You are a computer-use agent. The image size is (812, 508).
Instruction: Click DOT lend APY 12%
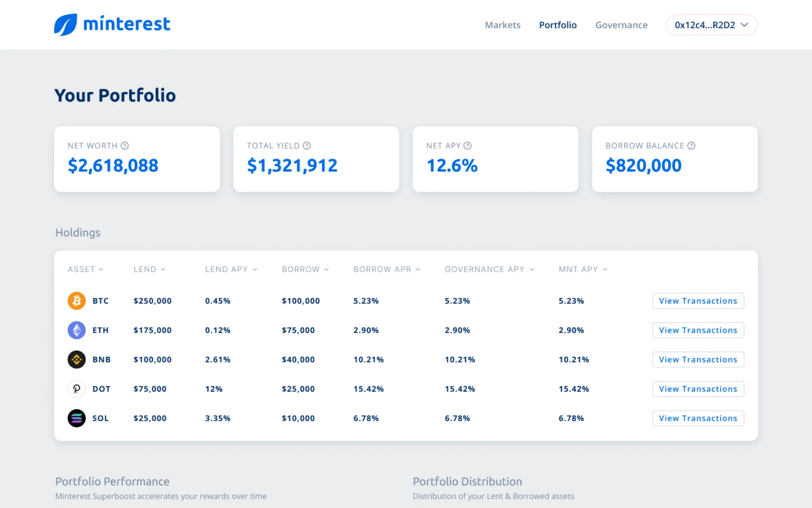214,389
